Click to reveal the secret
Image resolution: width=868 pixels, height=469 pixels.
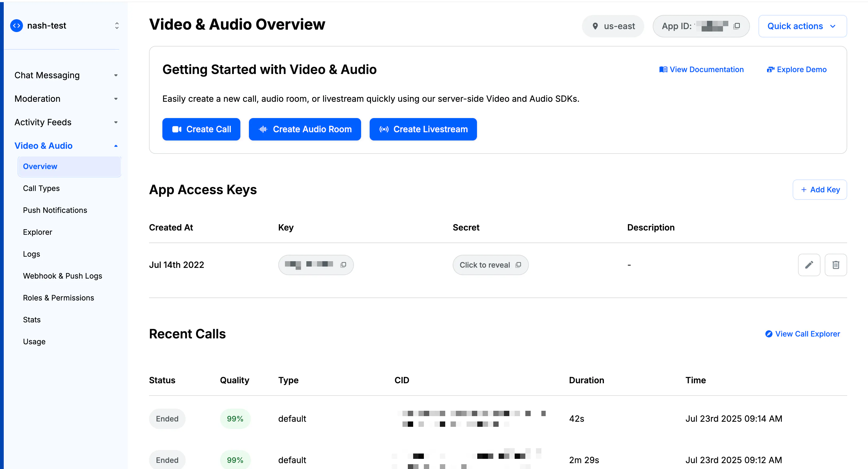(484, 265)
